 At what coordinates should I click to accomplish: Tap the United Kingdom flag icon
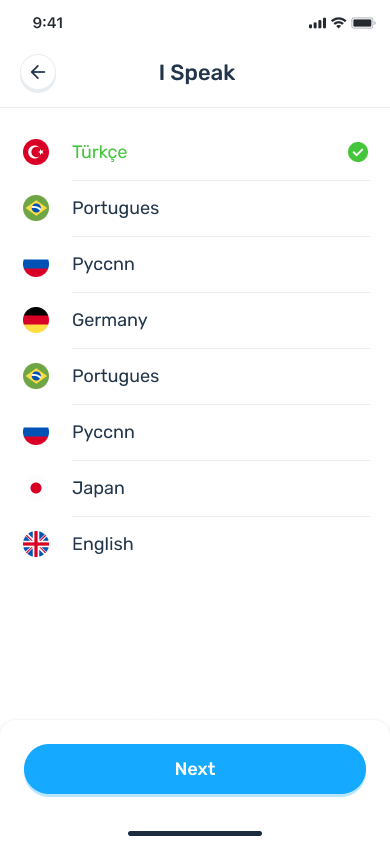36,544
